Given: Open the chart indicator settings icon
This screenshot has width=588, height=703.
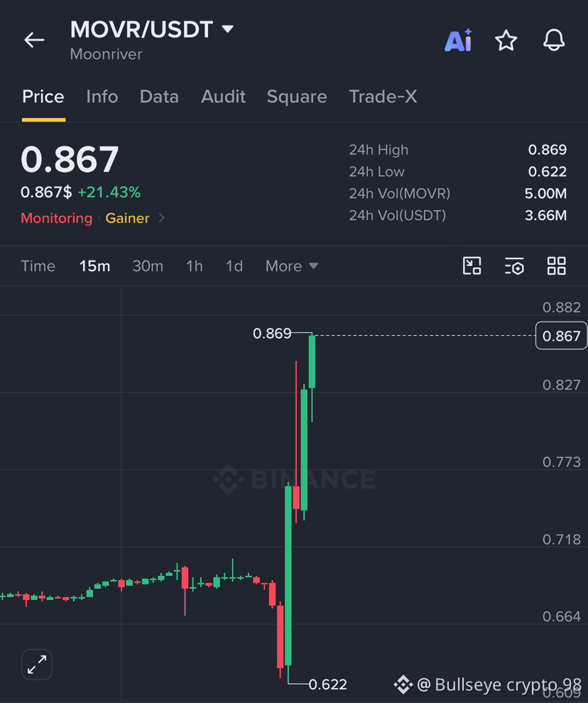Looking at the screenshot, I should [514, 266].
